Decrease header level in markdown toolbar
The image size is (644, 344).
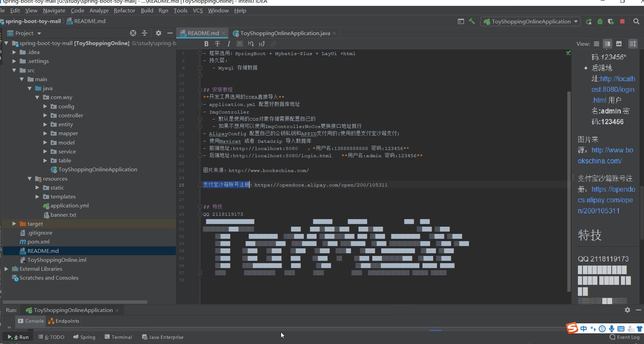point(251,44)
